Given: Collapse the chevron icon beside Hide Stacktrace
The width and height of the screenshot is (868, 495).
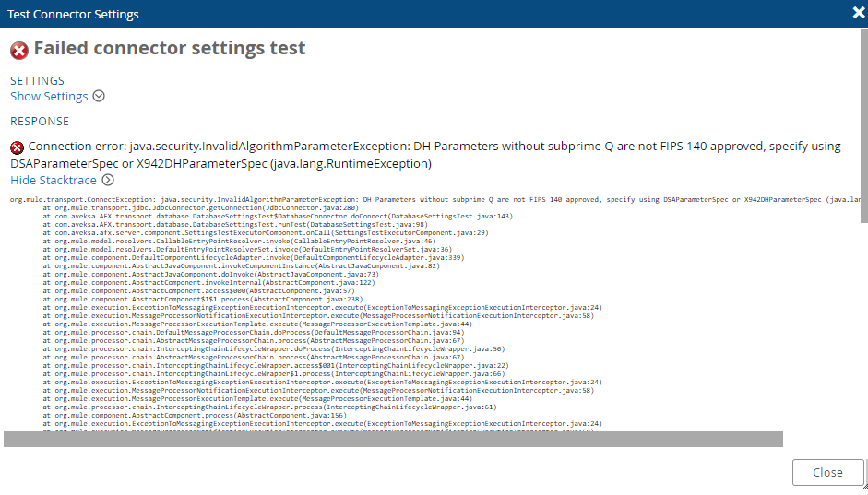Looking at the screenshot, I should coord(108,180).
